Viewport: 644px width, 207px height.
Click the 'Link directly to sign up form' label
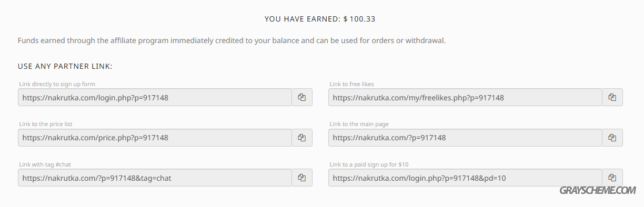57,84
